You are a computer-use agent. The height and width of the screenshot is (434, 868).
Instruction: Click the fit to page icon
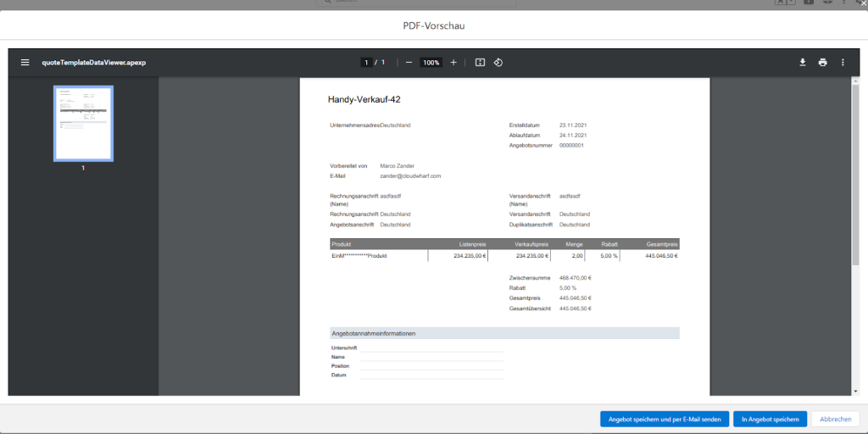[480, 63]
